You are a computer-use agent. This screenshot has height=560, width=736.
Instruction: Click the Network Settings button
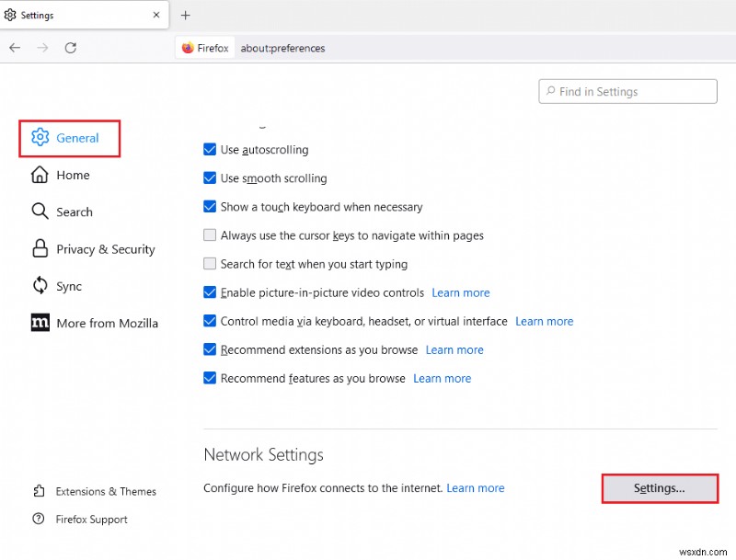coord(659,488)
